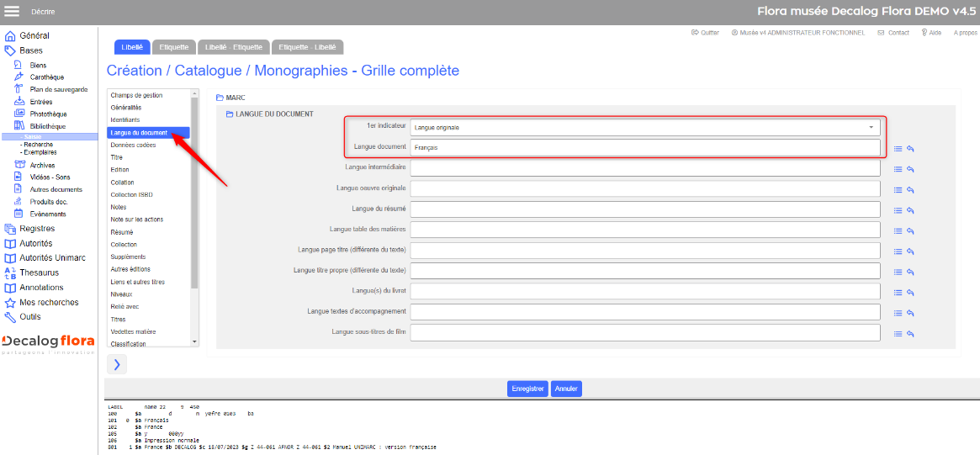Collapse the MARC folder section
This screenshot has width=980, height=455.
220,98
